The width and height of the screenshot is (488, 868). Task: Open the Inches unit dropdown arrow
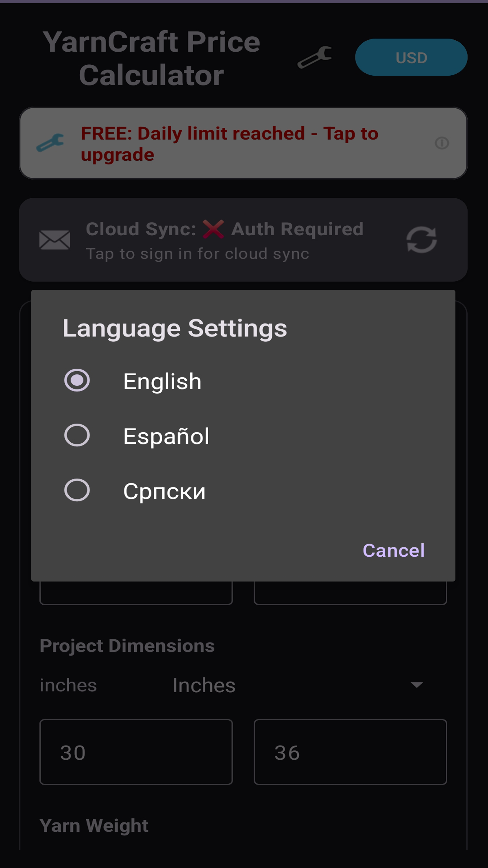417,685
